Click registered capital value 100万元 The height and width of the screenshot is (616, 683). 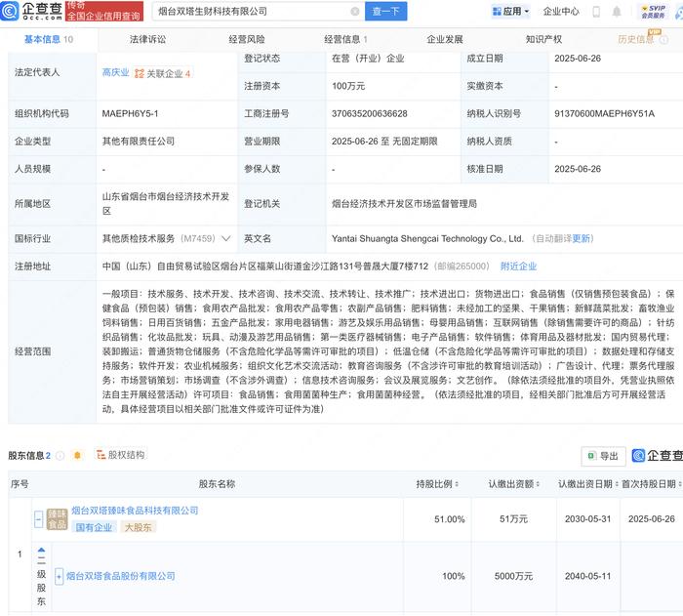348,86
